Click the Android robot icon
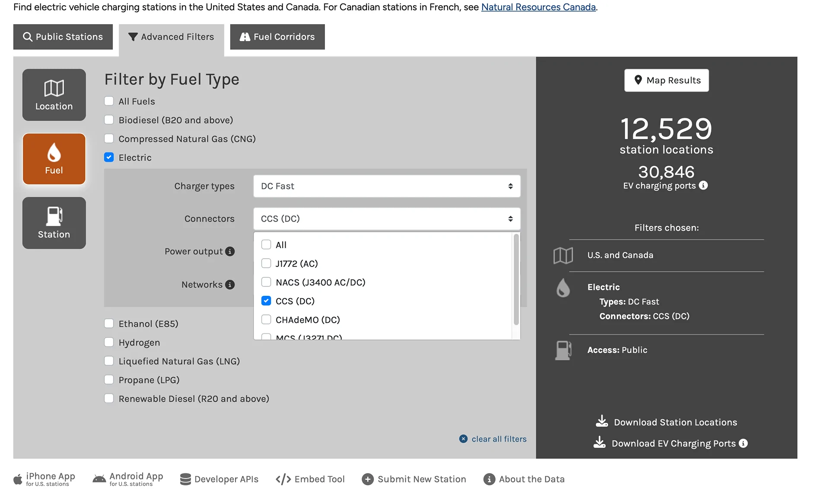 (x=99, y=479)
